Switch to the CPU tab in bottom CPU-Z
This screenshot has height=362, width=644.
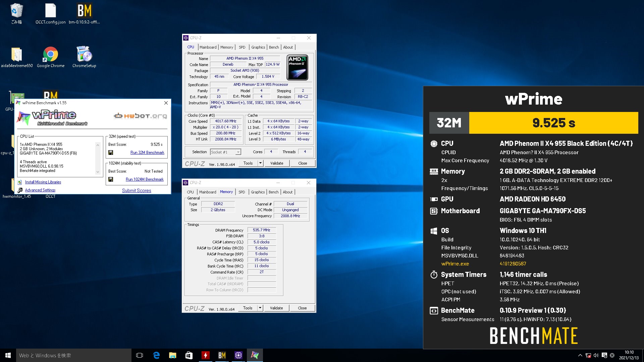coord(190,192)
